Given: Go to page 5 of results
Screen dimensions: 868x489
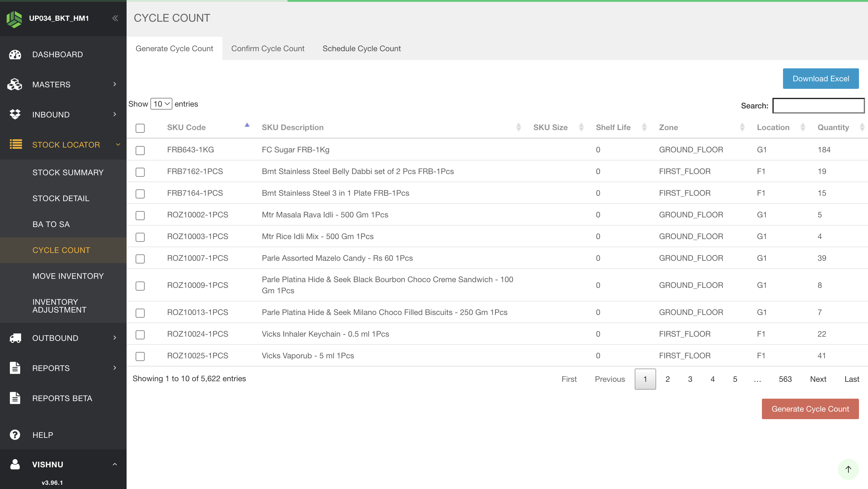Looking at the screenshot, I should pyautogui.click(x=735, y=379).
